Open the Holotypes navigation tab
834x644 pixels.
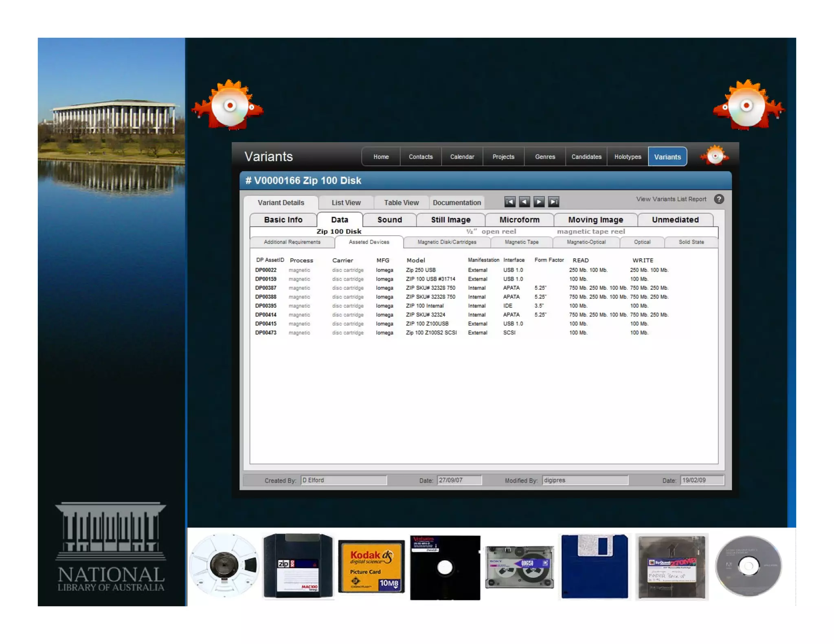pyautogui.click(x=628, y=157)
